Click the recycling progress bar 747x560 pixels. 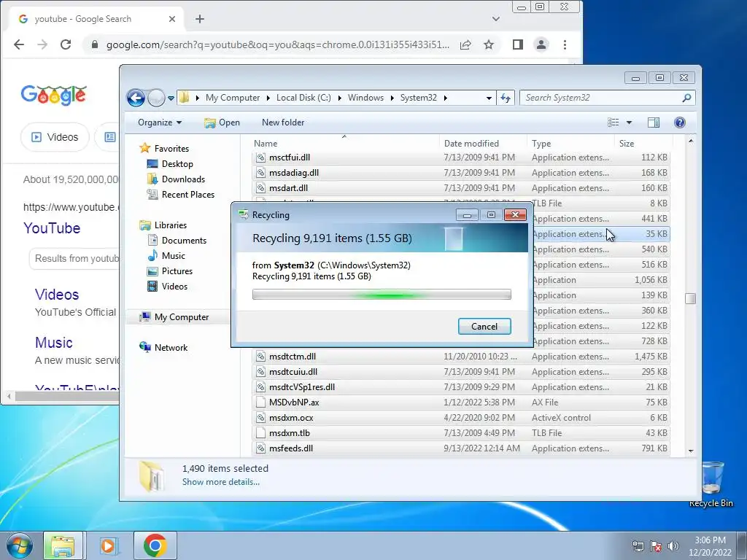(x=382, y=295)
